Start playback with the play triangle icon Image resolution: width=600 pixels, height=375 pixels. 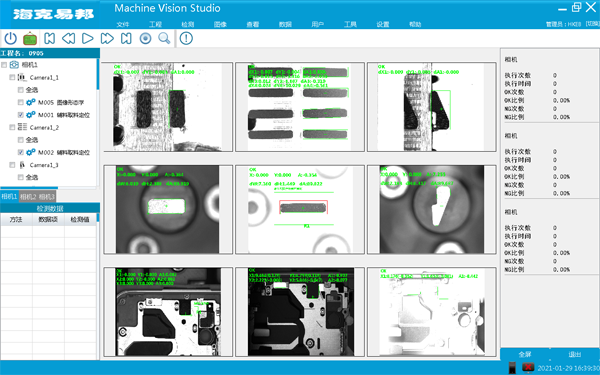88,38
